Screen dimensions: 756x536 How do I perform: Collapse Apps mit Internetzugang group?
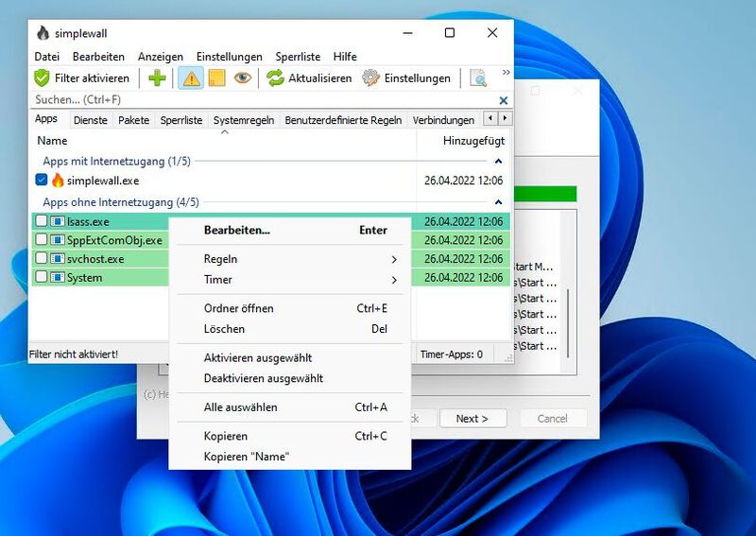[499, 161]
